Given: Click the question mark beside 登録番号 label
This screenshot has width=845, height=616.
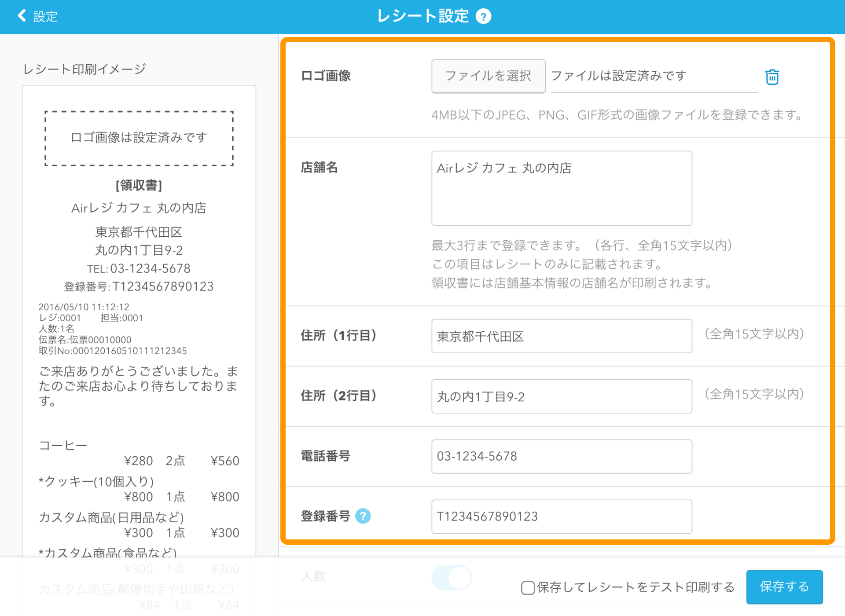Looking at the screenshot, I should pos(363,517).
